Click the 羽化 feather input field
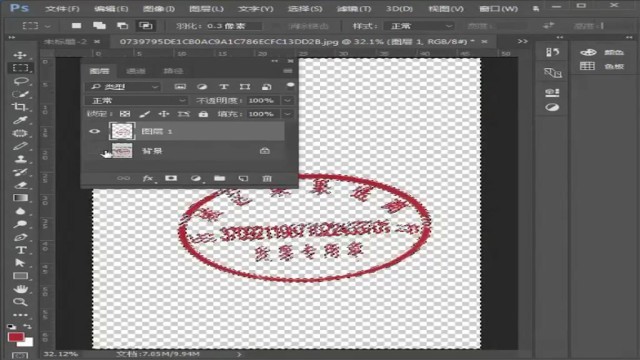The width and height of the screenshot is (640, 360). 233,26
